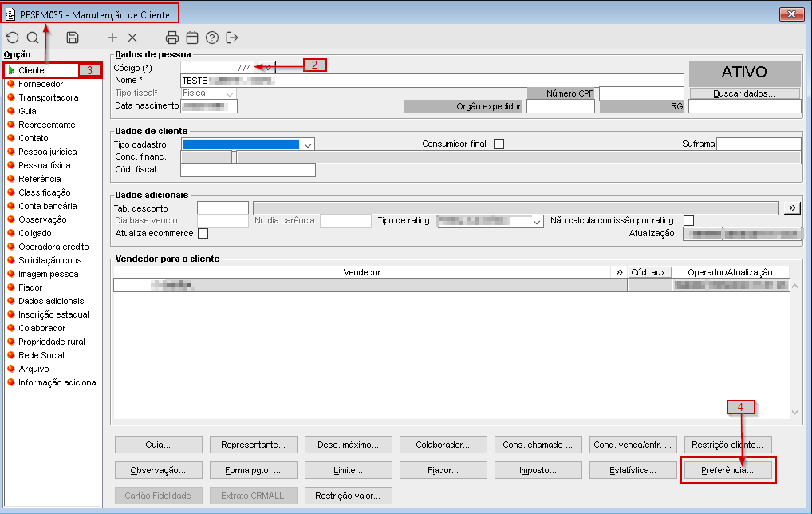Open Referência in the sidebar
Viewport: 812px width, 514px height.
coord(39,179)
